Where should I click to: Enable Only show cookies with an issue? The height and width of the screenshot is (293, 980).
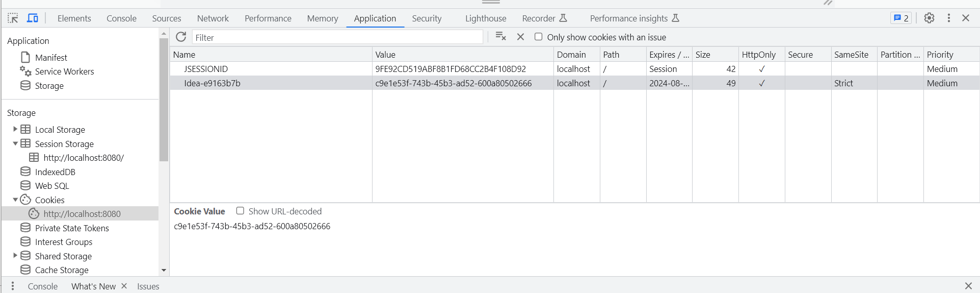tap(538, 37)
